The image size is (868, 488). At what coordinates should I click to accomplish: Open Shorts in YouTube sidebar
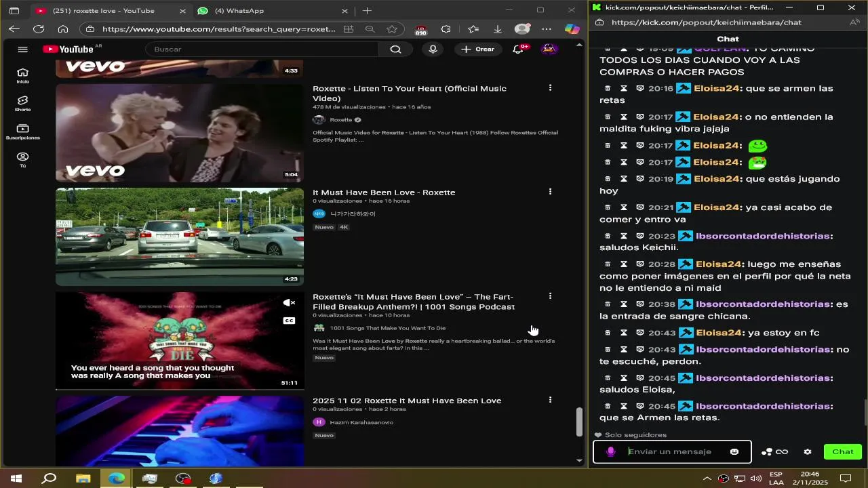(23, 103)
